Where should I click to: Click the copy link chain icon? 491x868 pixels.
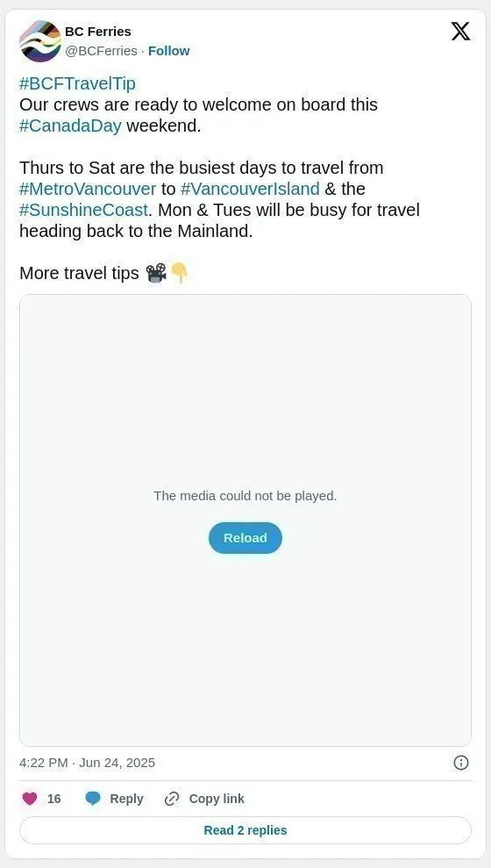[x=172, y=799]
